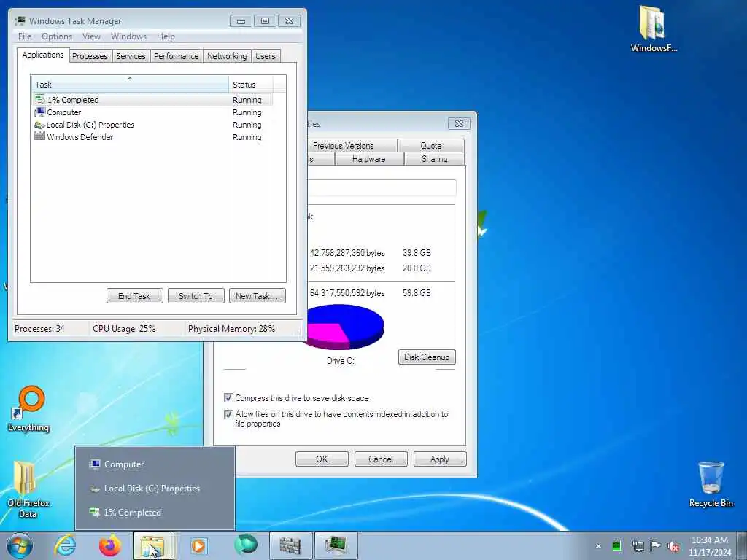
Task: Click Cancel in the Properties dialog
Action: pos(381,459)
